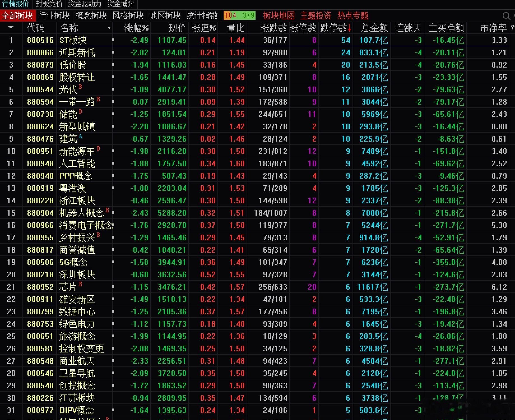Sort by 连涨天 column header

[x=408, y=28]
